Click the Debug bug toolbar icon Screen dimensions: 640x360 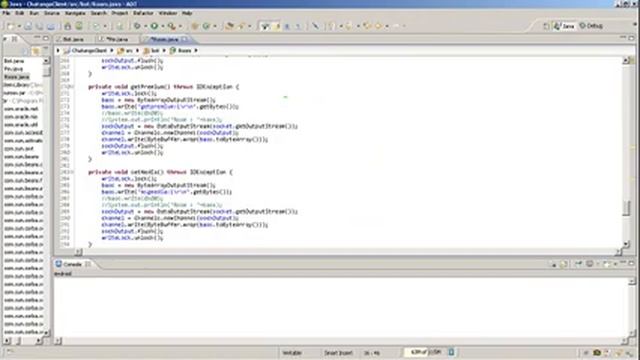point(137,26)
